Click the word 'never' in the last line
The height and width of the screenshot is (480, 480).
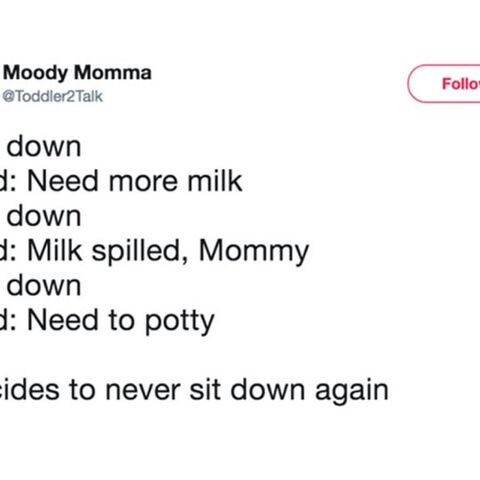coord(143,391)
